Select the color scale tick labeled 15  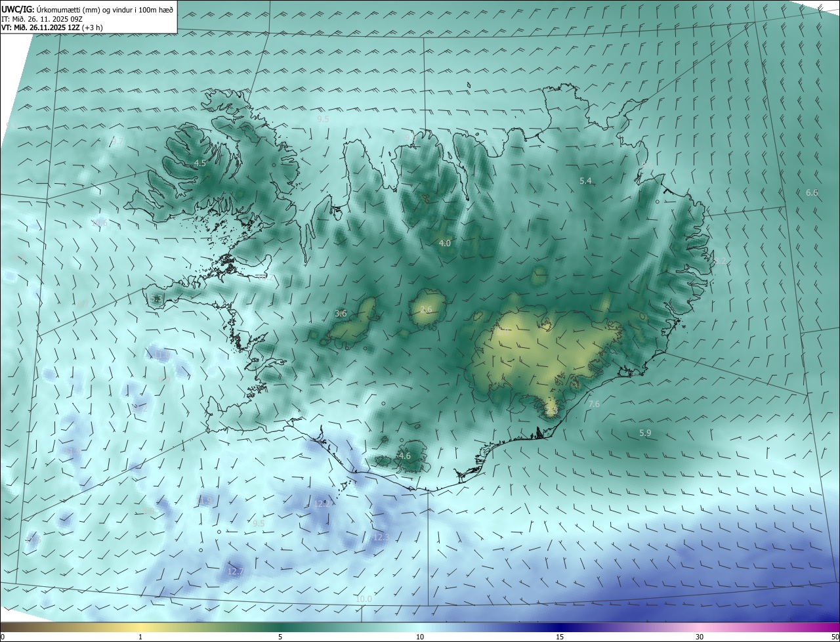click(560, 637)
